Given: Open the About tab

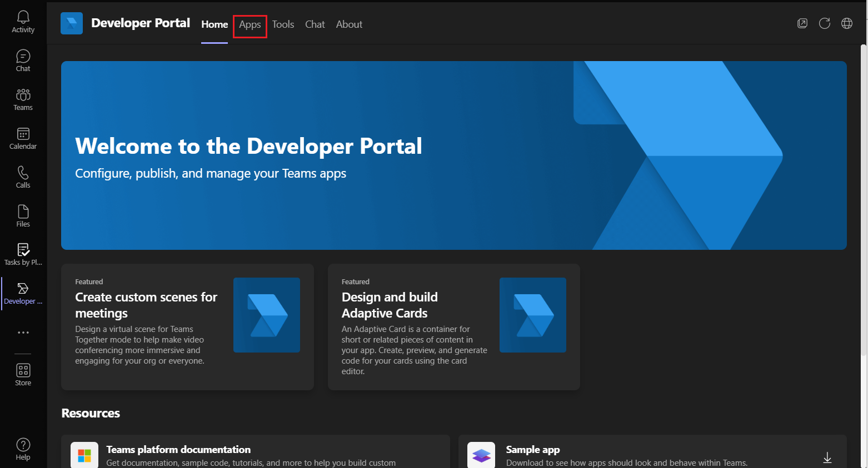Looking at the screenshot, I should 349,24.
